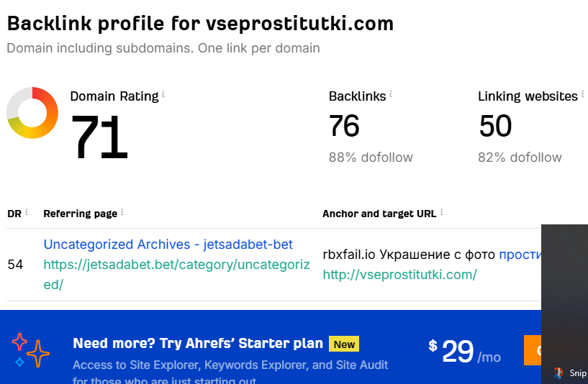Click the info icon next to Linking websites
Viewport: 588px width, 384px height.
pos(584,93)
